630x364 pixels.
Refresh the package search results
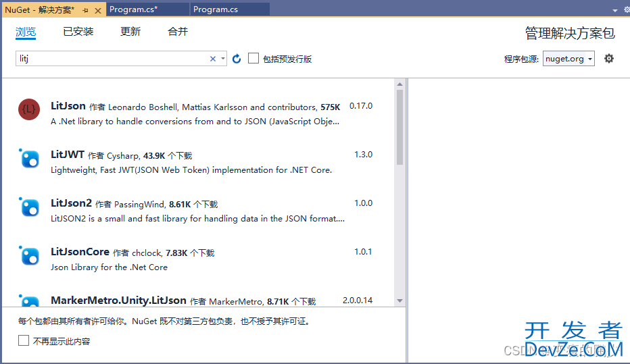point(237,59)
